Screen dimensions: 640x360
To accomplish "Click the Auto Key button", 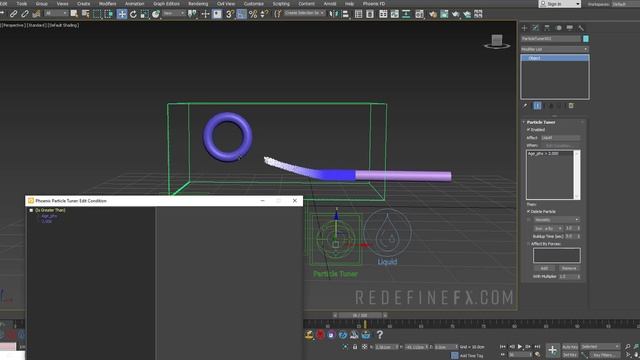I will click(570, 347).
